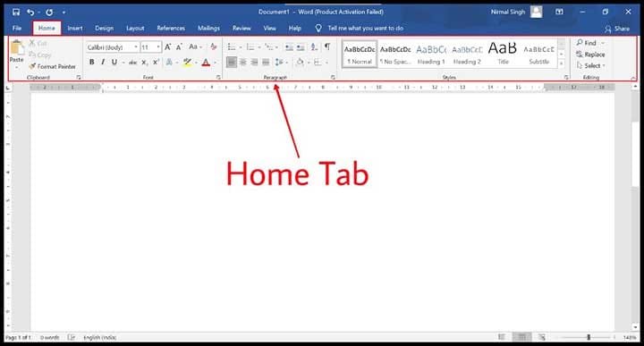Open the Change Case Aa dropdown
Viewport: 644px width, 346px height.
tap(195, 46)
